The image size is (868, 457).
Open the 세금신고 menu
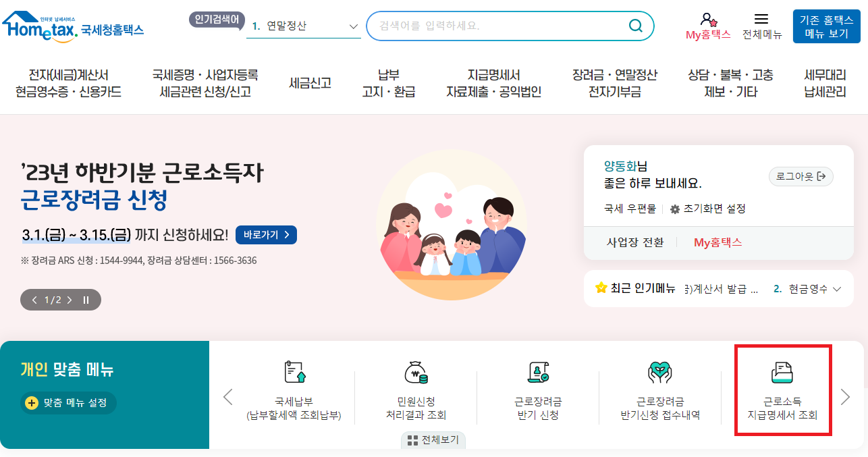point(310,84)
